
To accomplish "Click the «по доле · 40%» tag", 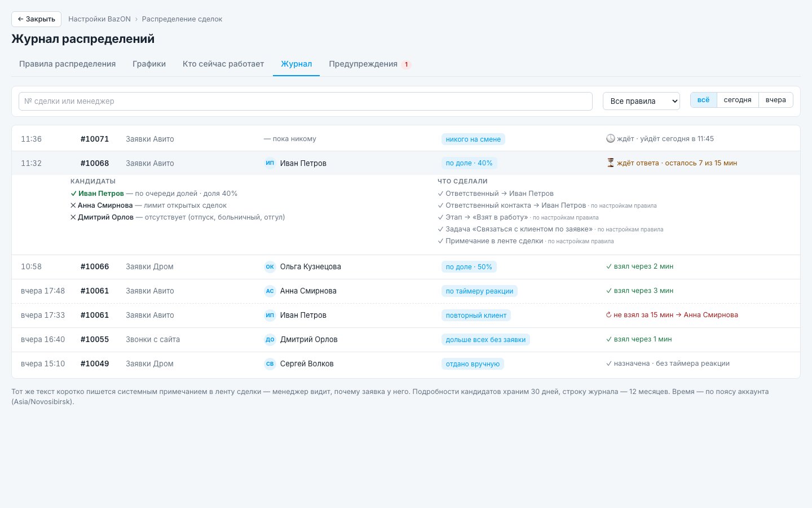I will point(469,163).
